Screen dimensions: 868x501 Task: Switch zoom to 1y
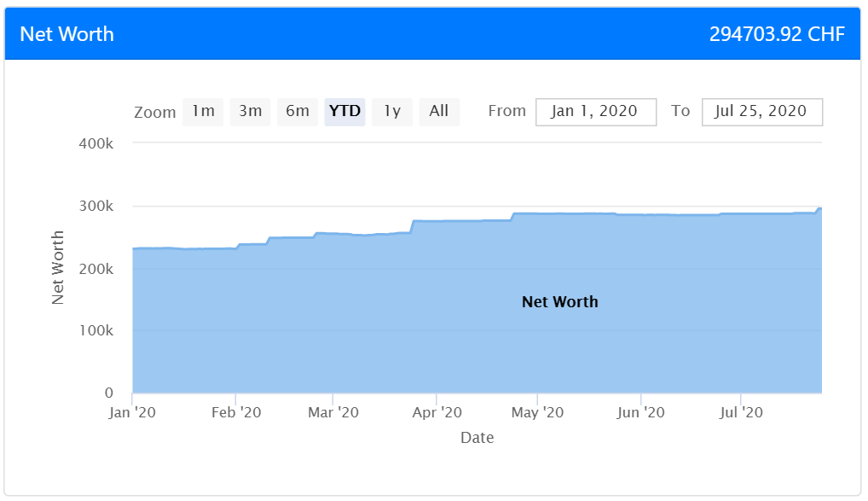[392, 112]
